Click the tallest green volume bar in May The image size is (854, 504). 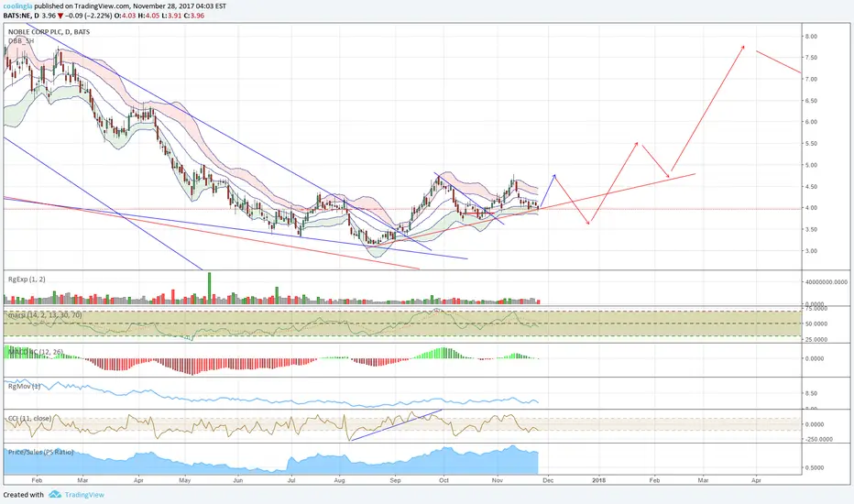click(x=209, y=288)
